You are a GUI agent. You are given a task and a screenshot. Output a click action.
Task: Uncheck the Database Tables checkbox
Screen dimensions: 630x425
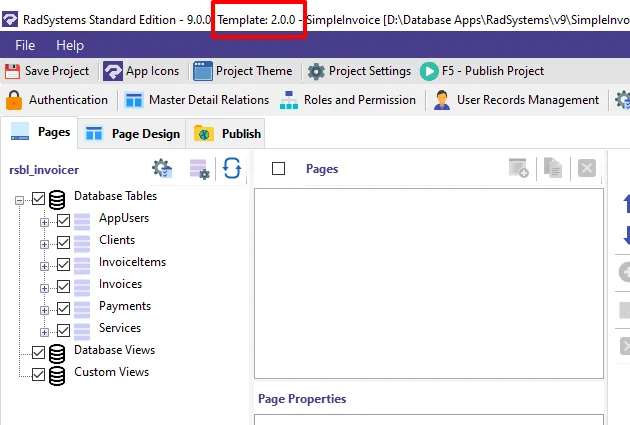(39, 198)
